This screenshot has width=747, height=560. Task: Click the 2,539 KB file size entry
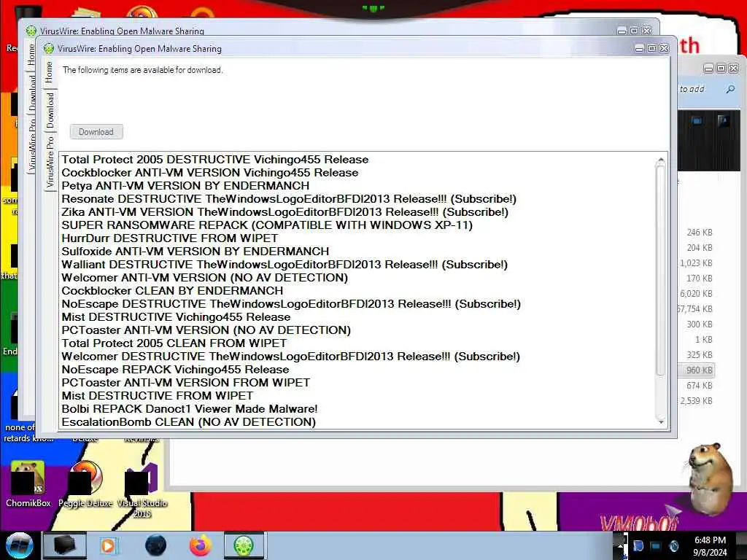pyautogui.click(x=696, y=401)
